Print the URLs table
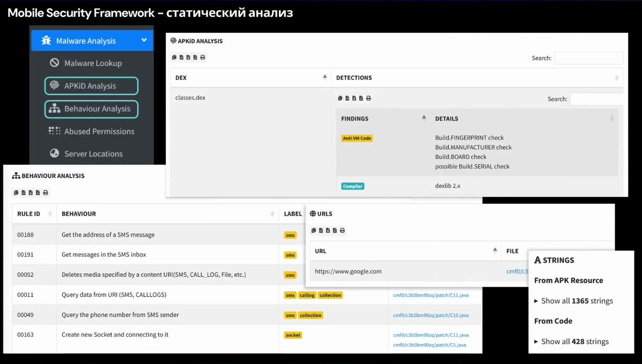642x364 pixels. click(x=342, y=230)
